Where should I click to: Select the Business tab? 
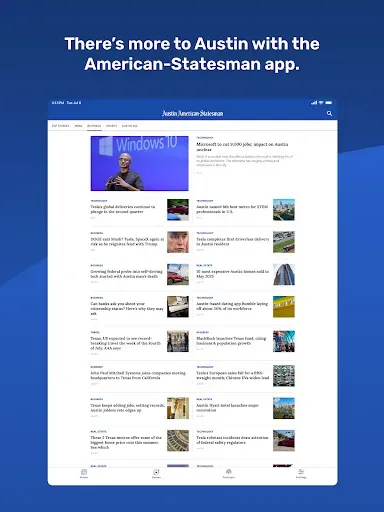(94, 126)
